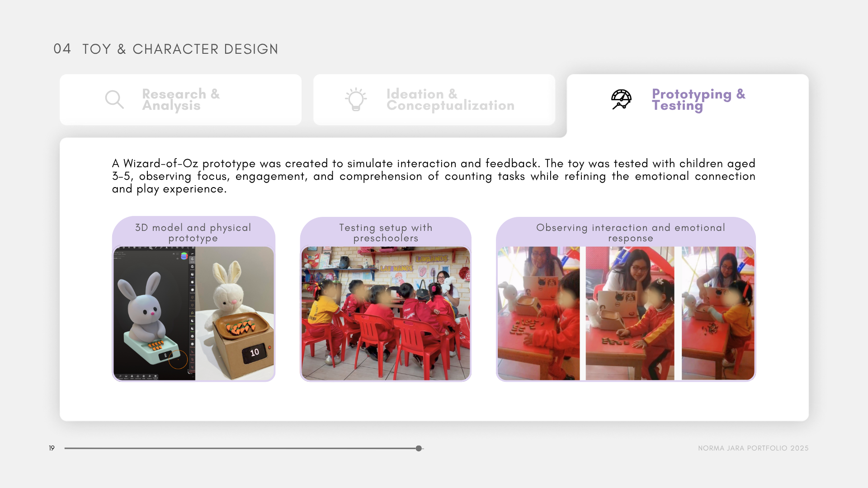Select the 3D rabbit model image
The height and width of the screenshot is (488, 868).
coord(154,313)
